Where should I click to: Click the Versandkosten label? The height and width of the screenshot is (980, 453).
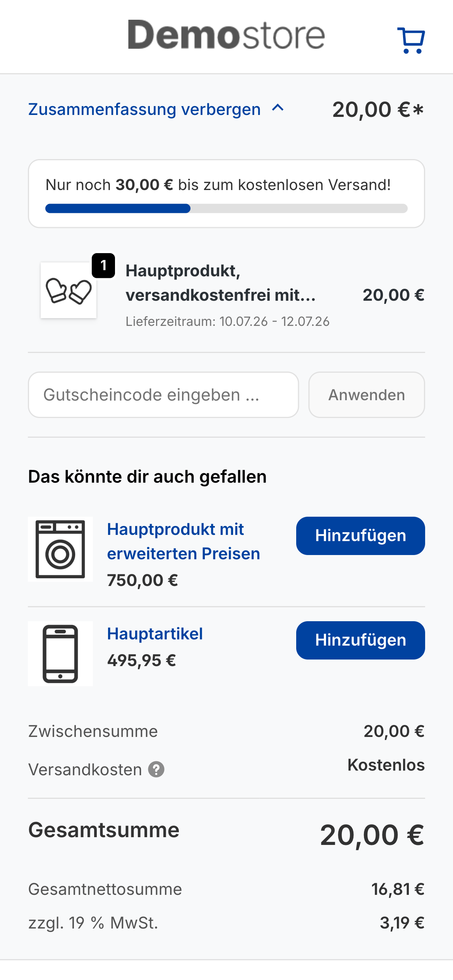coord(85,769)
